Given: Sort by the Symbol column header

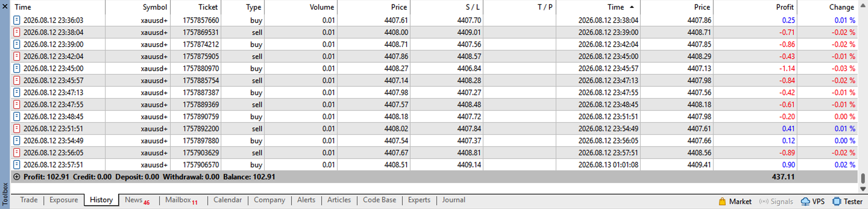Looking at the screenshot, I should point(138,7).
